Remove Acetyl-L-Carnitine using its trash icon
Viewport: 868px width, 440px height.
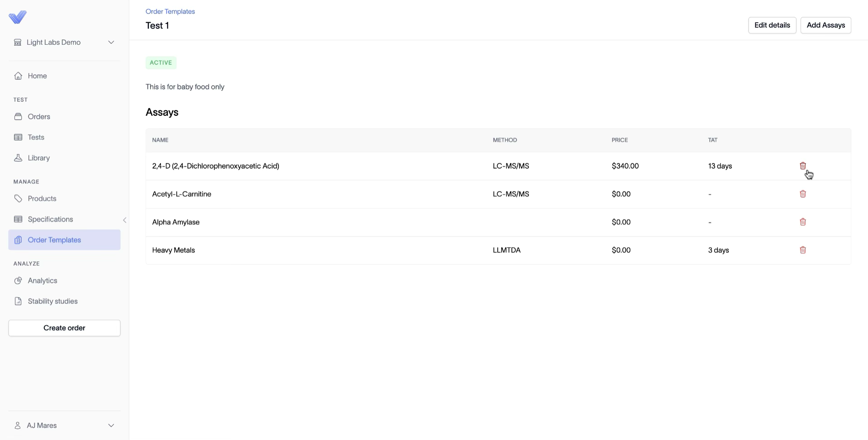point(803,194)
